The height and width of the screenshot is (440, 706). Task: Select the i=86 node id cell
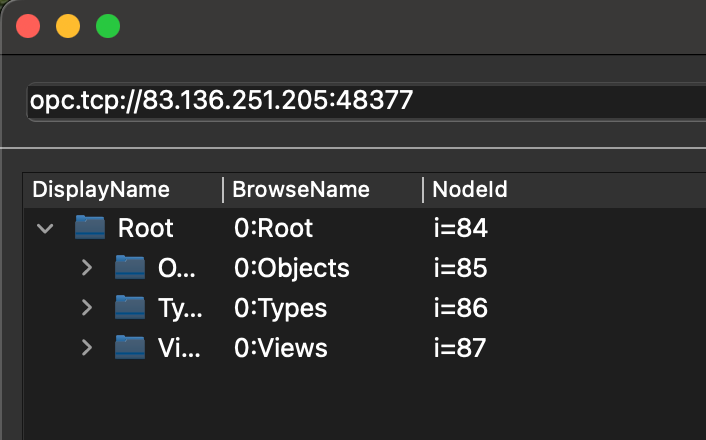(x=461, y=308)
